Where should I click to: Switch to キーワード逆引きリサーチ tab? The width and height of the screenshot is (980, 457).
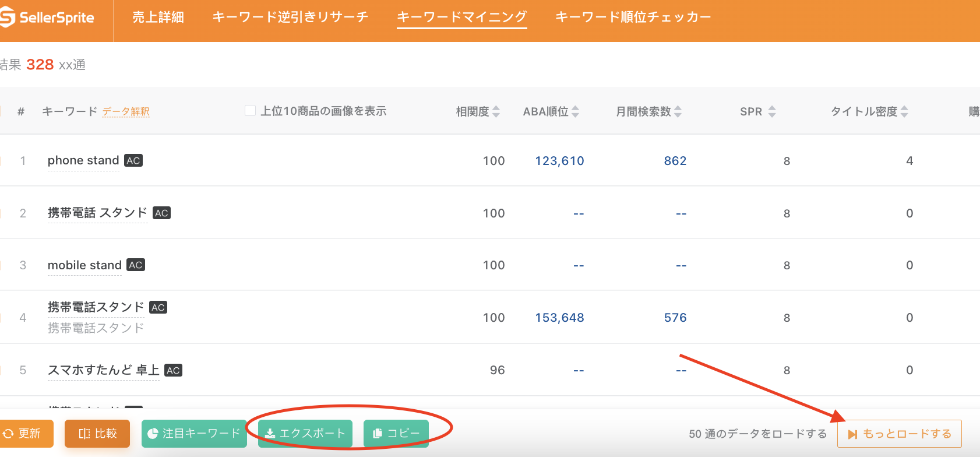click(x=290, y=17)
